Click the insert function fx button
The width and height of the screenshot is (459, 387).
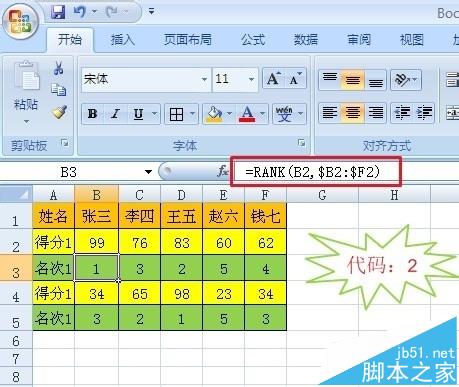click(x=222, y=171)
